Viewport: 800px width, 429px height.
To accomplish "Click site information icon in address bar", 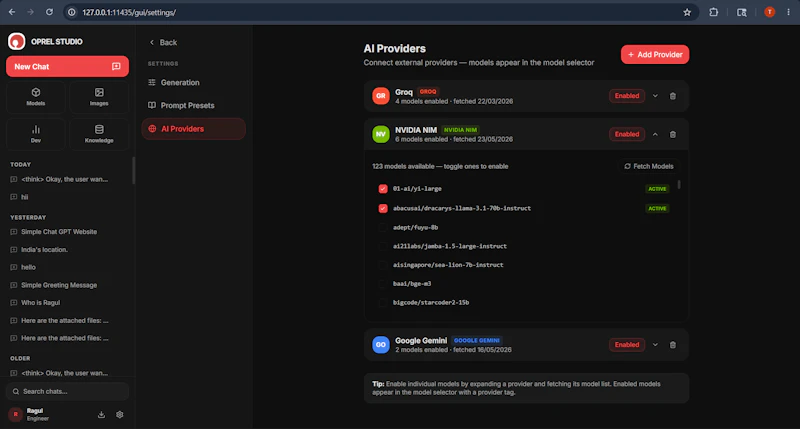I will point(72,12).
